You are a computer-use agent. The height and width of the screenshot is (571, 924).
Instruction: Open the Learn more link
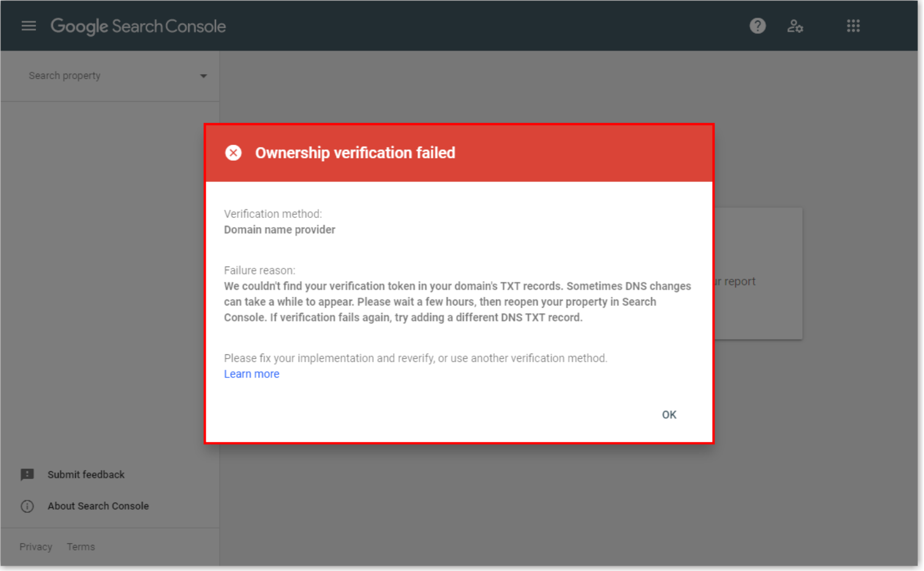[x=251, y=374]
